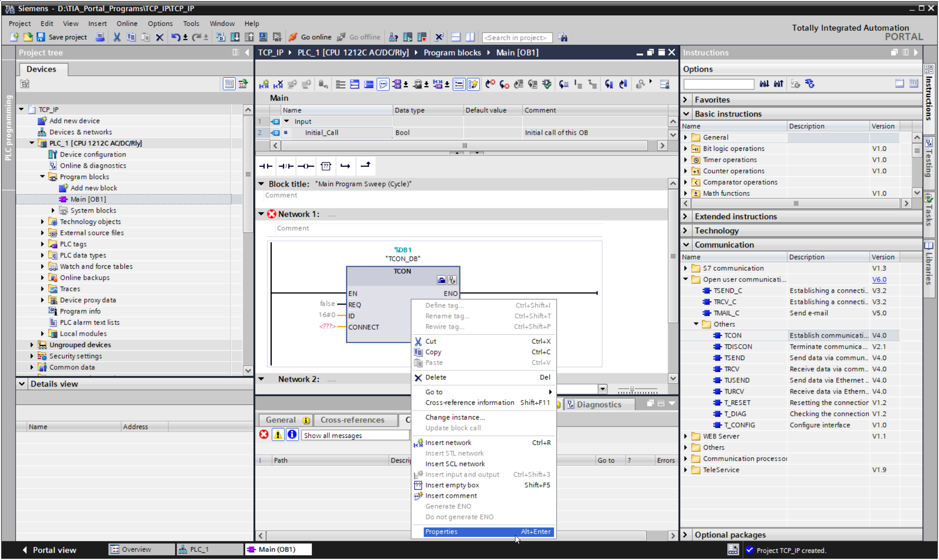This screenshot has width=939, height=560.
Task: Collapse Network 1 in the editor
Action: (x=261, y=214)
